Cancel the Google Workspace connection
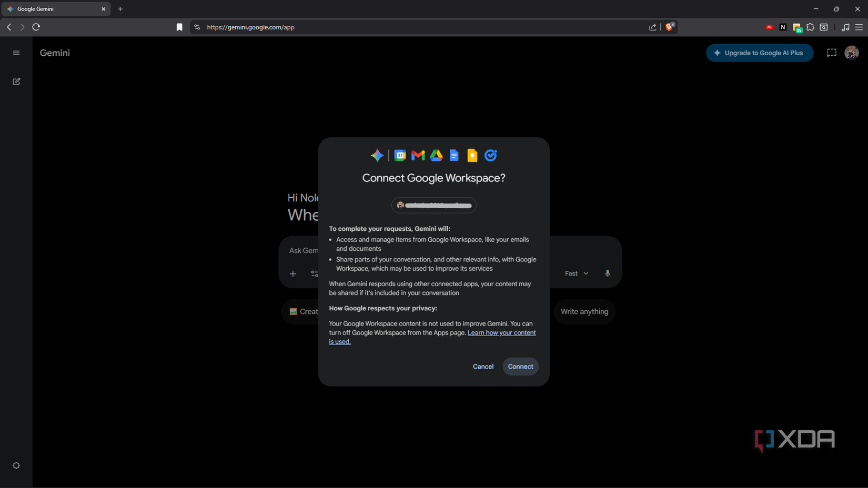Viewport: 868px width, 488px height. pyautogui.click(x=482, y=366)
